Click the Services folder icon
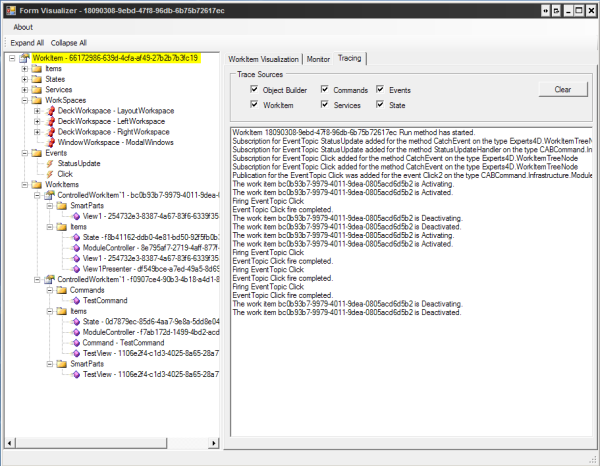This screenshot has width=600, height=466. [37, 90]
